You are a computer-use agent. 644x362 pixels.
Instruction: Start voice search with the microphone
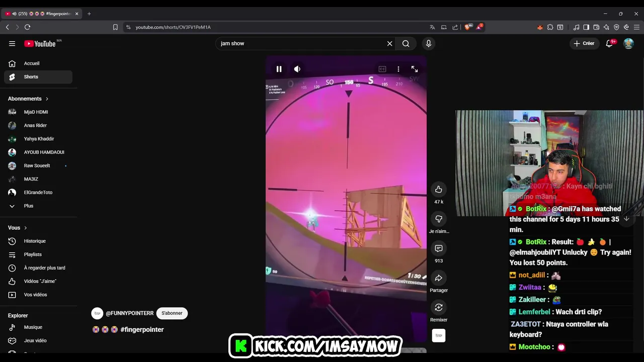(429, 43)
